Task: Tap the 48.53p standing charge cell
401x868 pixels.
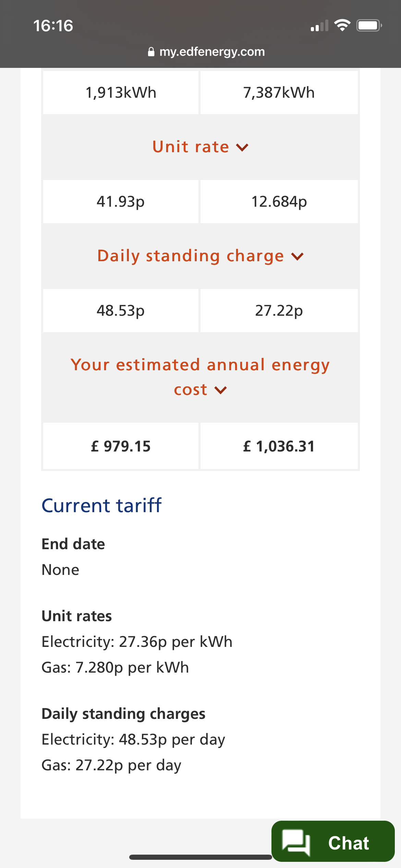Action: coord(121,311)
